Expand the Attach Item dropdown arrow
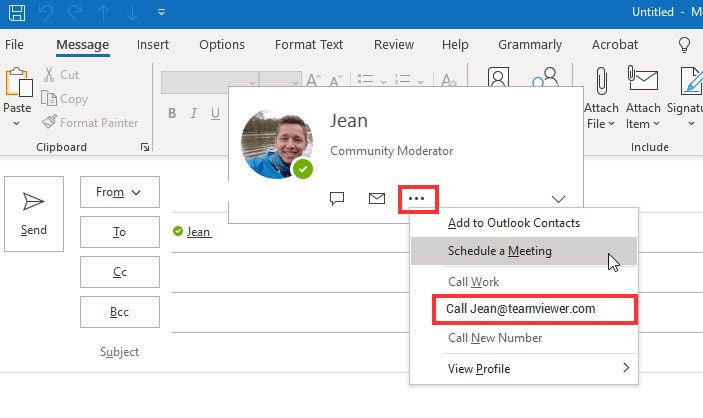Viewport: 703px width, 418px height. coord(656,124)
